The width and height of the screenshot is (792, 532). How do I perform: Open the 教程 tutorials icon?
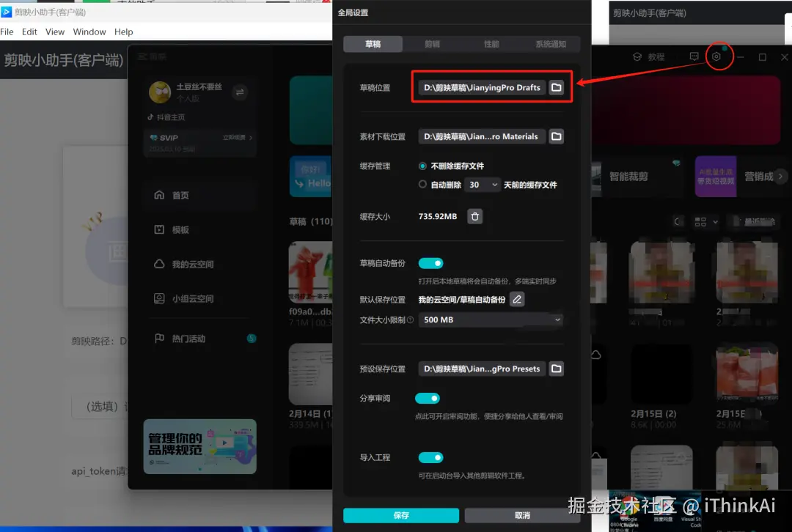click(x=635, y=56)
